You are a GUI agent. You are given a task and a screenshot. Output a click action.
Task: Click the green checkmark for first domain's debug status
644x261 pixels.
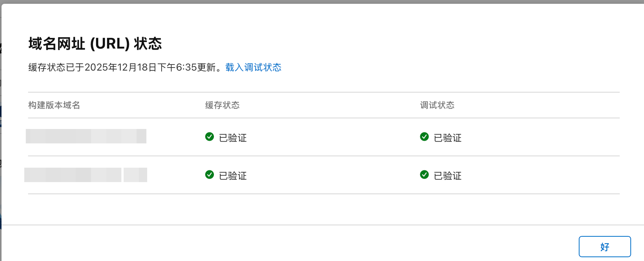pos(424,137)
